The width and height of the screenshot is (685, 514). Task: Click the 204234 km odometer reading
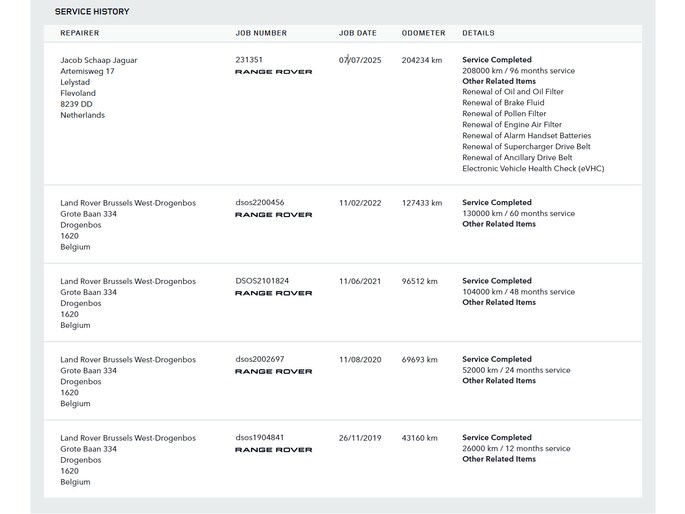[x=422, y=60]
